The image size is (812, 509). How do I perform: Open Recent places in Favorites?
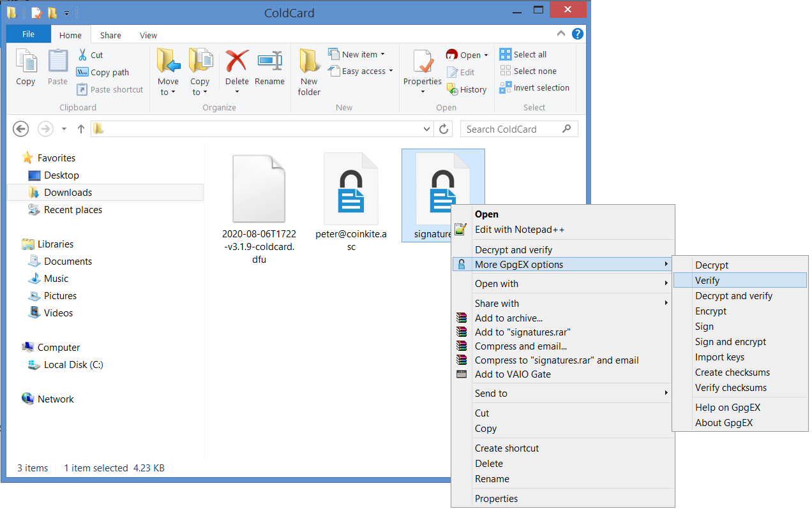tap(73, 210)
